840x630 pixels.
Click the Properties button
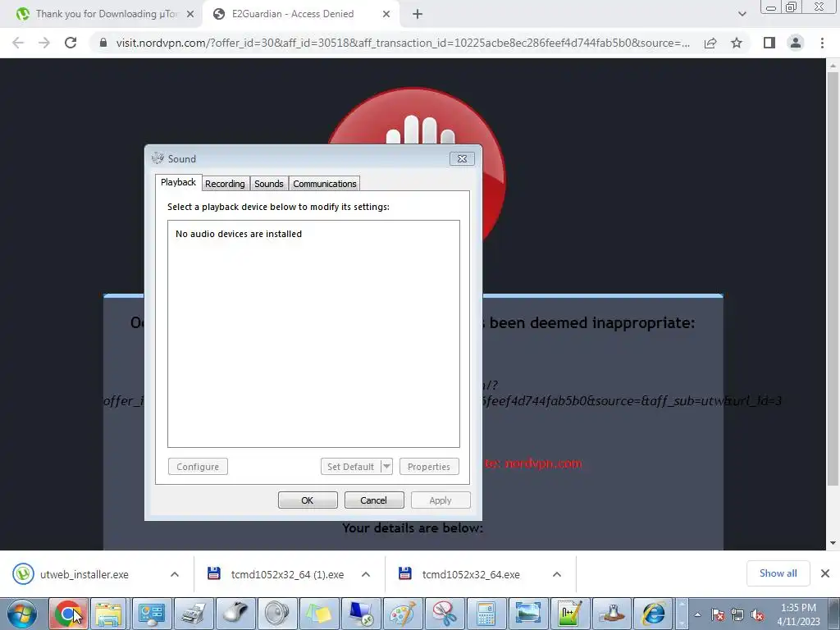429,467
